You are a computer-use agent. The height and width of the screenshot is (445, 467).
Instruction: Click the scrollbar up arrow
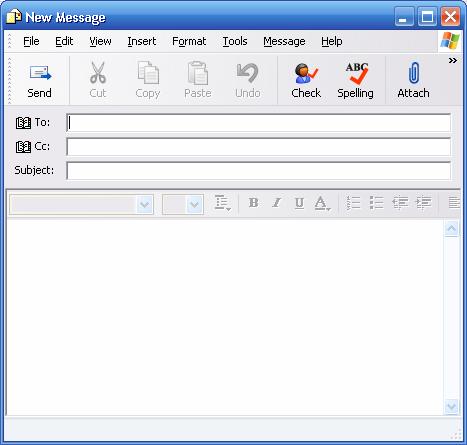[x=451, y=228]
